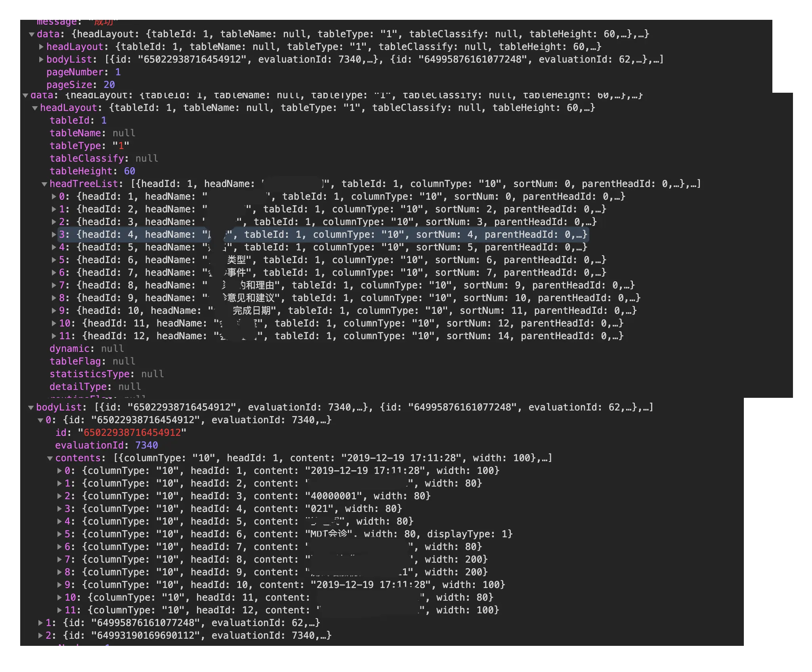Screen dimensions: 812x672
Task: Expand contents item with content "40000001"
Action: tap(59, 496)
